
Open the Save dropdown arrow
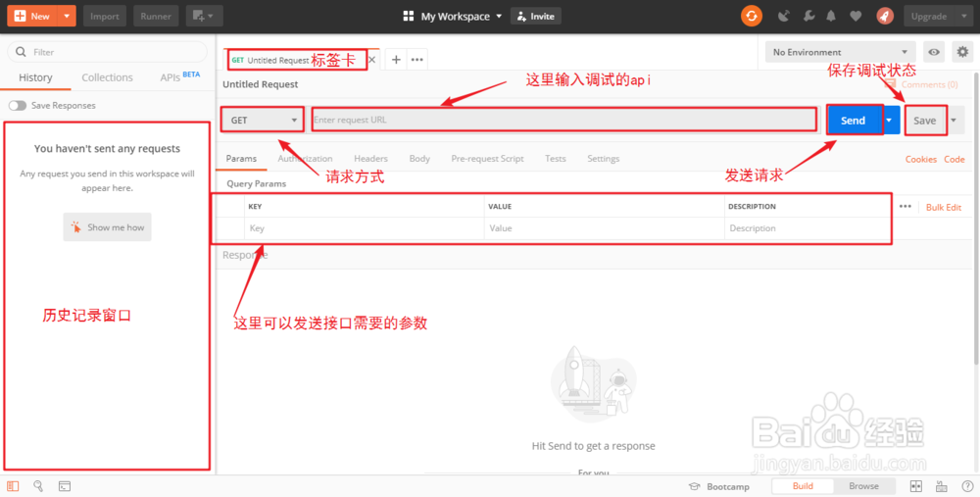click(954, 121)
